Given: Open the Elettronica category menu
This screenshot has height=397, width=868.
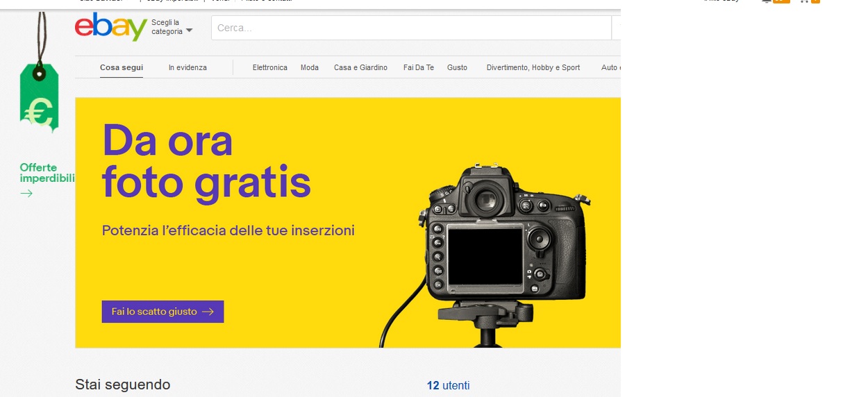Looking at the screenshot, I should click(x=270, y=67).
